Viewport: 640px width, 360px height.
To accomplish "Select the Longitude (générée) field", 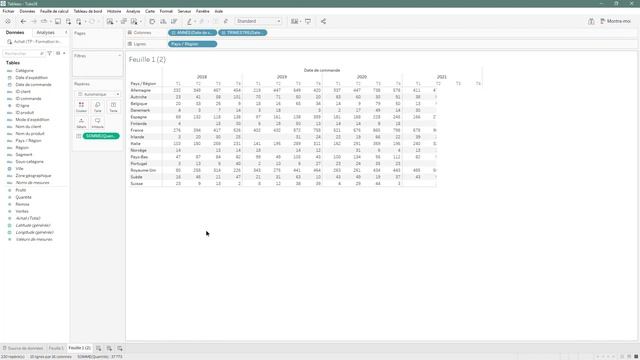I will click(x=35, y=232).
